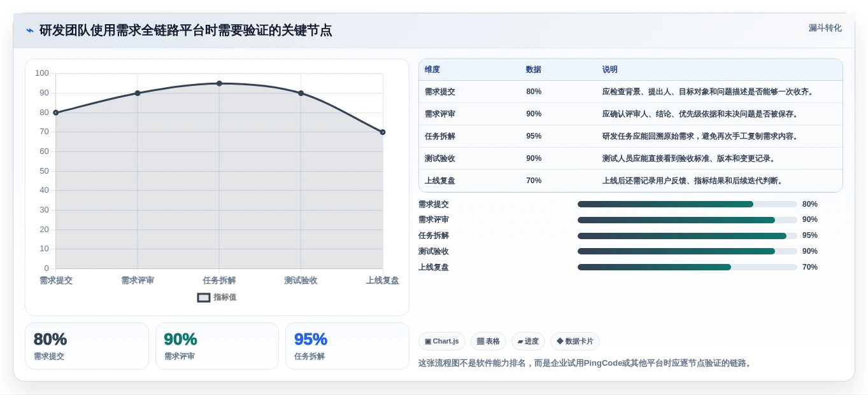Screen dimensions: 868x395
Task: Click the 上线复盘 x-axis label
Action: [383, 281]
